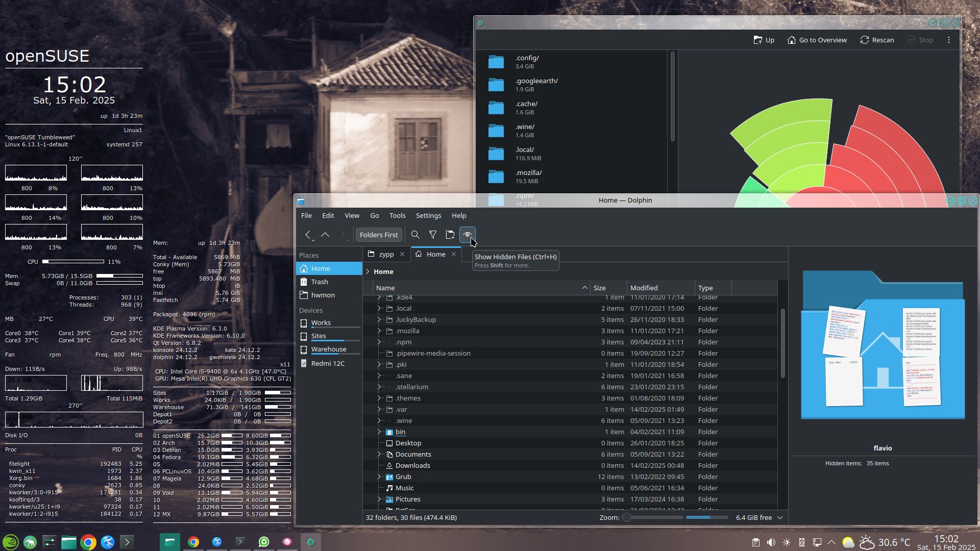Open the Settings menu

pos(428,215)
